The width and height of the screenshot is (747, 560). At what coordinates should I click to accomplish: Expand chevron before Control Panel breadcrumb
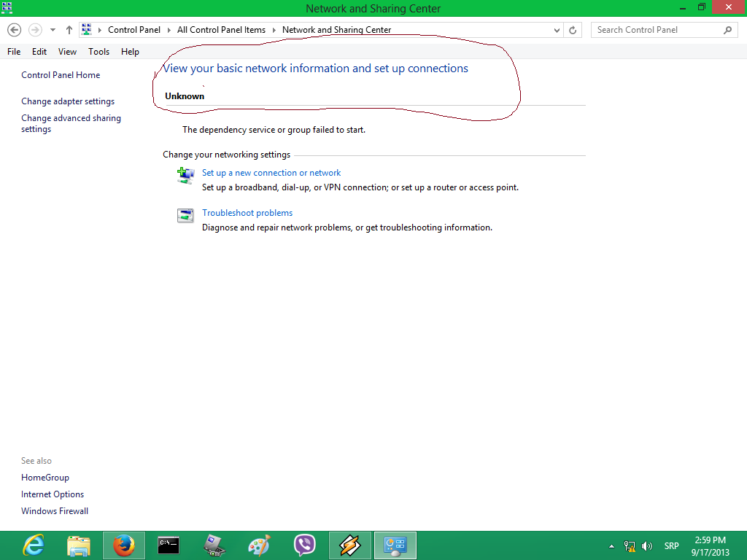(x=99, y=30)
